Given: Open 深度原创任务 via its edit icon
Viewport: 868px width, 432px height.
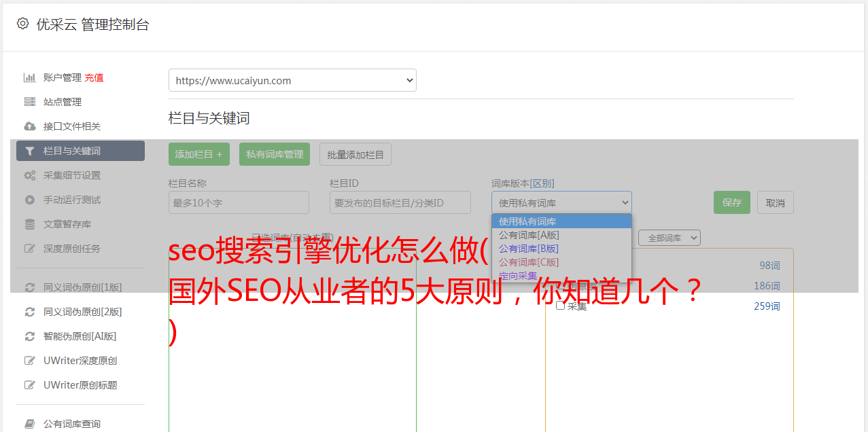Looking at the screenshot, I should (x=29, y=249).
